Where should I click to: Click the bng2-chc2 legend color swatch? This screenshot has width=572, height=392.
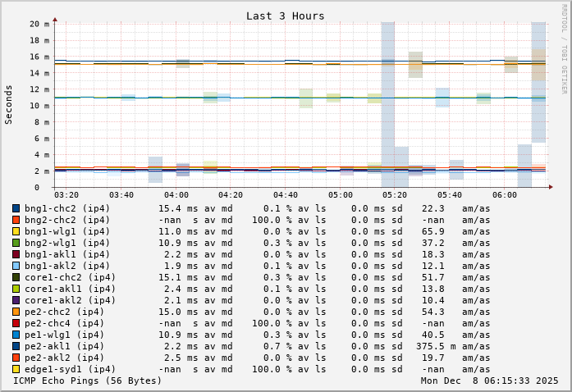pos(16,220)
